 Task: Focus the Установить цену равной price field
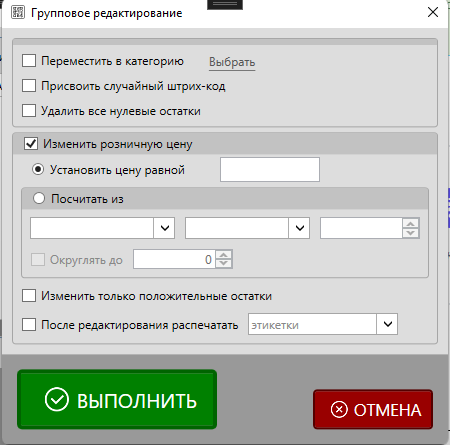point(270,170)
